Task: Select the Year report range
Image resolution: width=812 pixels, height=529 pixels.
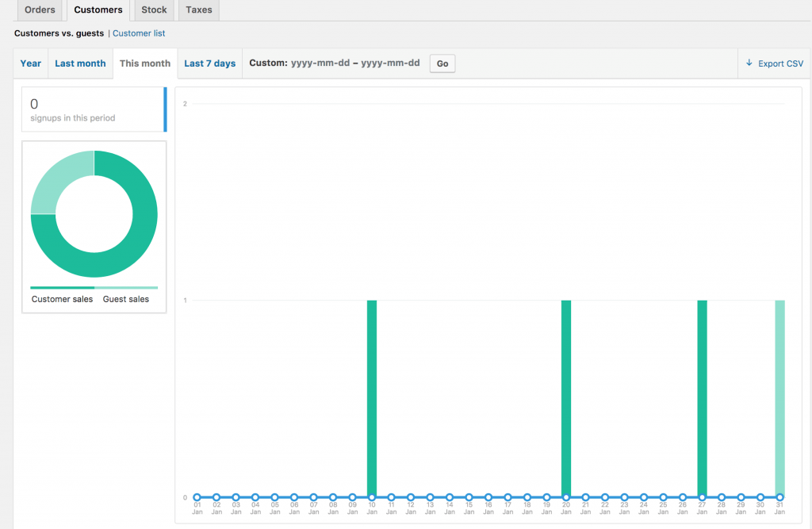Action: [x=30, y=63]
